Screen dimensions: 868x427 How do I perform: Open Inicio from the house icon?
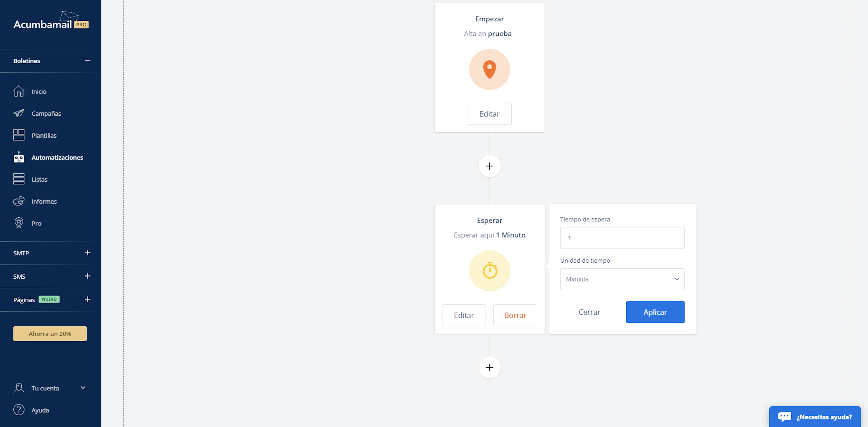pyautogui.click(x=19, y=91)
